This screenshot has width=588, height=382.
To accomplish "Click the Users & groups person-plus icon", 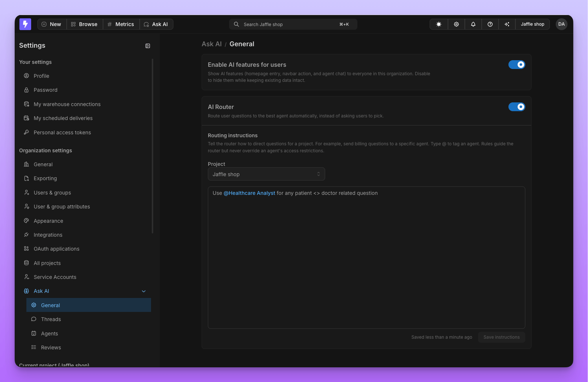I will (26, 192).
